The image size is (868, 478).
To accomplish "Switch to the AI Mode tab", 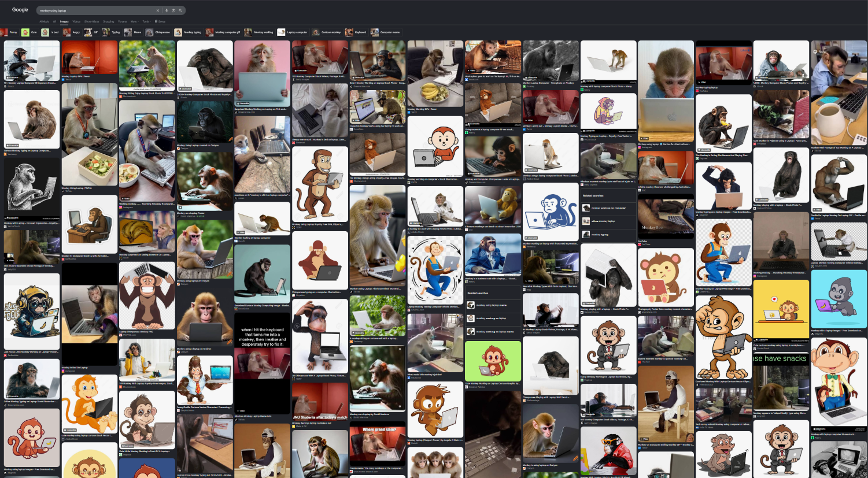I will [45, 21].
